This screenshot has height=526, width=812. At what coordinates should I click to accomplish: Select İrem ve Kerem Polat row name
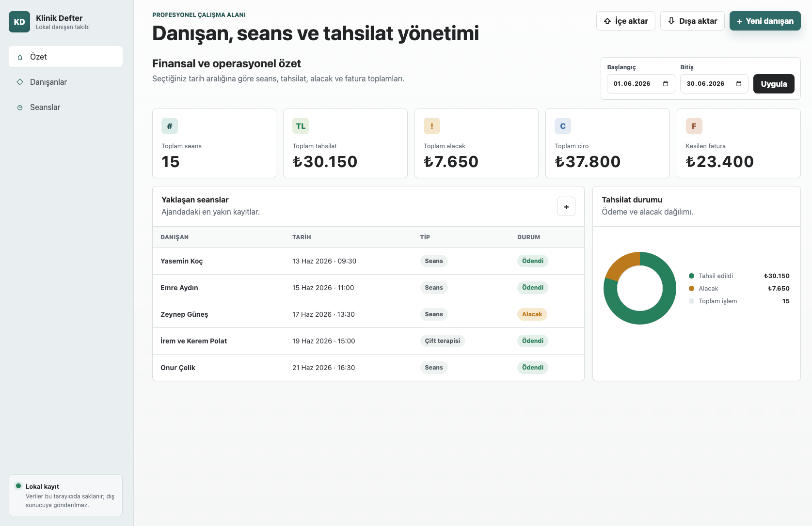[x=194, y=341]
